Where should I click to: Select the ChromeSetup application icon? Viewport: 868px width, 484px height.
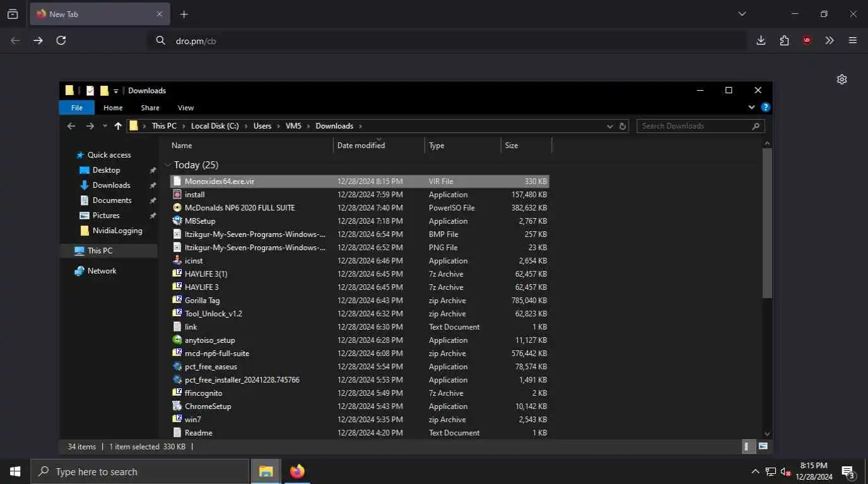pyautogui.click(x=177, y=406)
